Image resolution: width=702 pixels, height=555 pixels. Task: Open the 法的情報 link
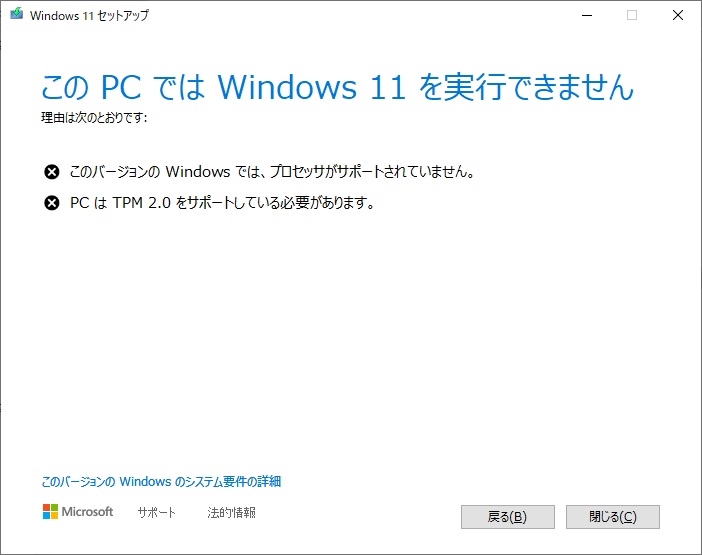[x=231, y=513]
